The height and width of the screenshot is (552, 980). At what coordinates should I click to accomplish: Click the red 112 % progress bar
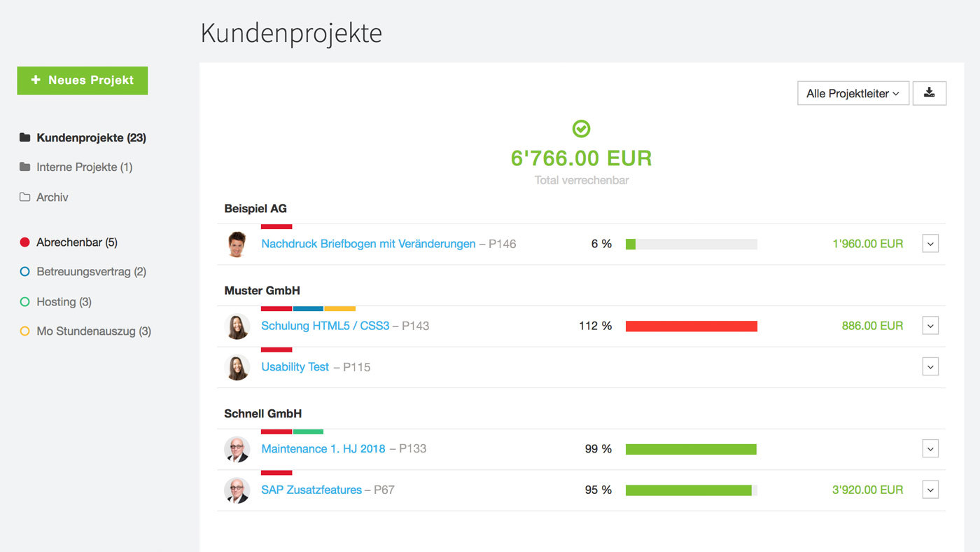691,326
